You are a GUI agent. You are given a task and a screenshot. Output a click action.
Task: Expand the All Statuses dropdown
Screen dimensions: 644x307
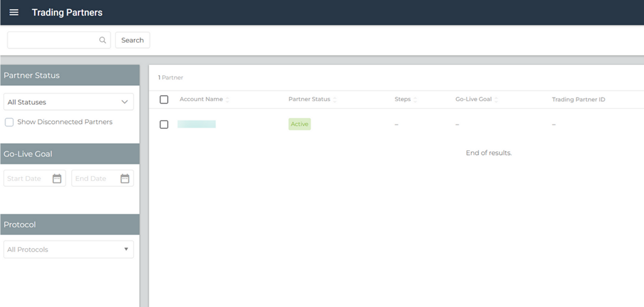(69, 102)
